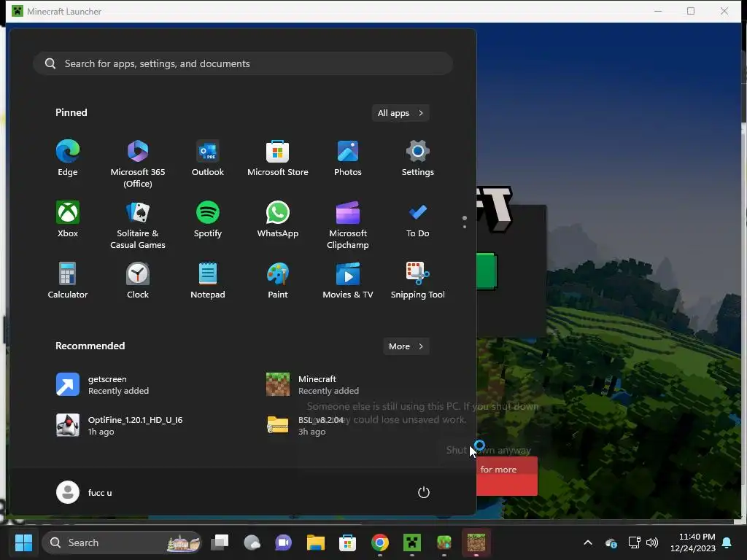This screenshot has height=560, width=747.
Task: Open WhatsApp pinned app
Action: 278,219
